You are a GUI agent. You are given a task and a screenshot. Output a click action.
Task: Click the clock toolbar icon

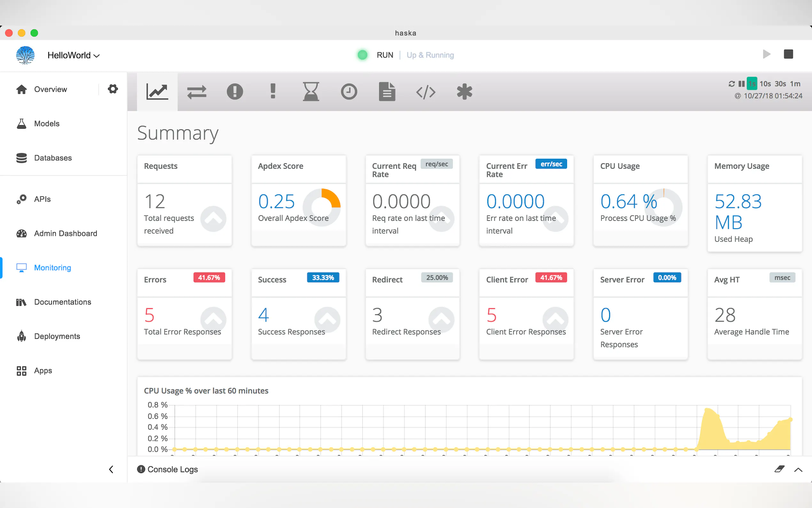click(x=349, y=91)
